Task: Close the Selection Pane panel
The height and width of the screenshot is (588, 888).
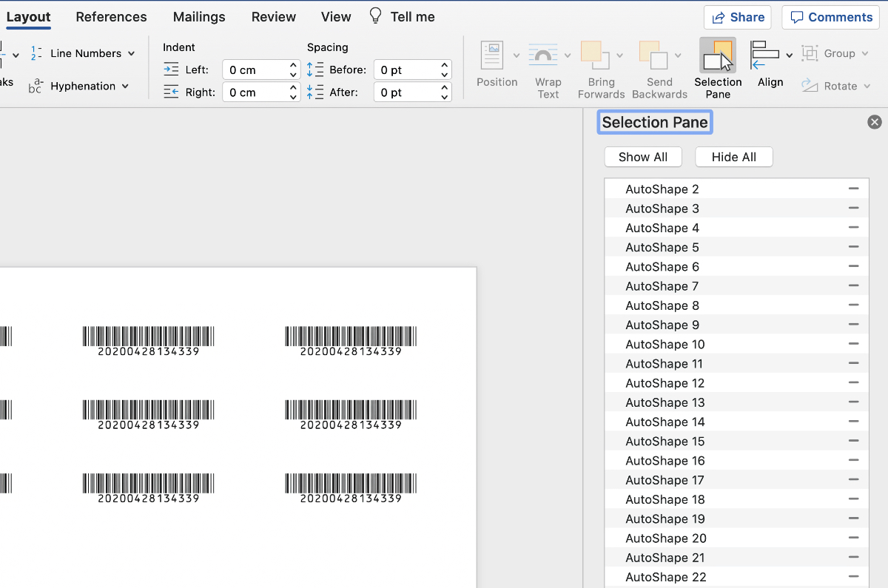Action: 875,122
